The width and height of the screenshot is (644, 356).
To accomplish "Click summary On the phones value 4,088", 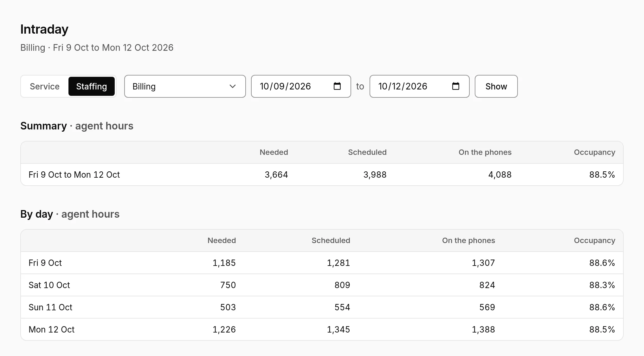I will point(500,175).
